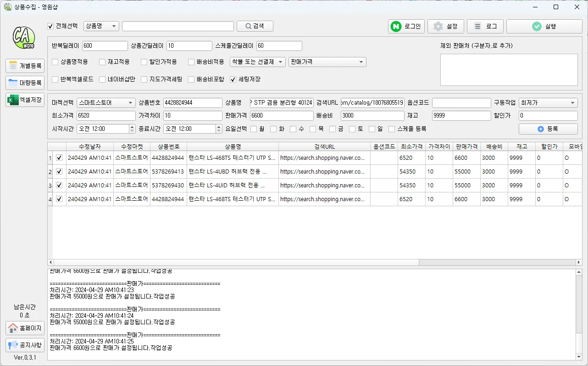Screen dimensions: 588x366
Task: Sort by 상품명 column header
Action: 233,146
